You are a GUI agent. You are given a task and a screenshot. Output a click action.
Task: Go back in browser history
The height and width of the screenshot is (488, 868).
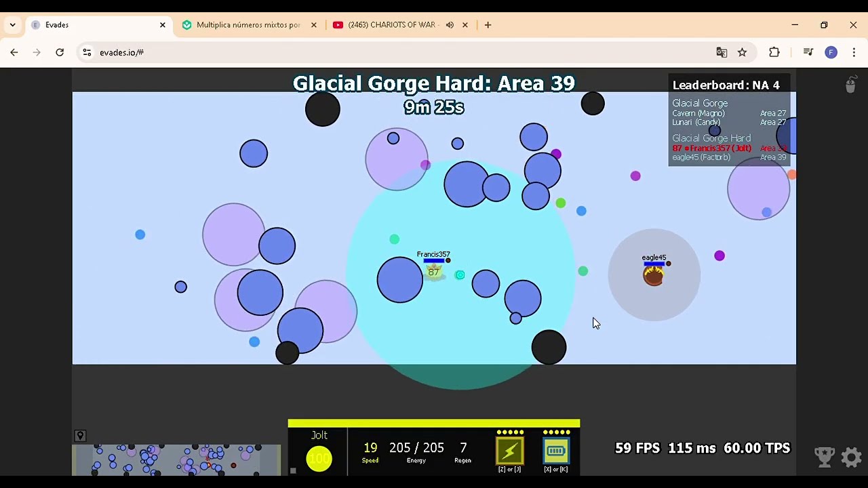(x=14, y=52)
